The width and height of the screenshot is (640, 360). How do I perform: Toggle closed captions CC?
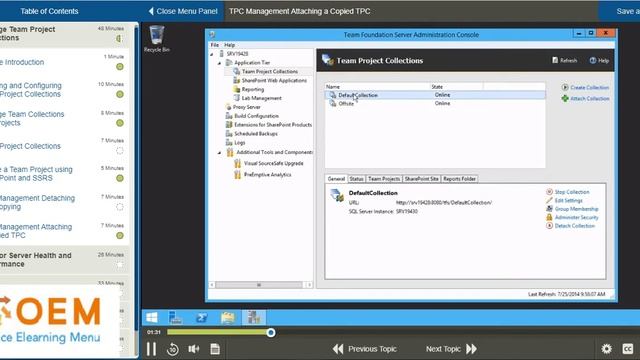628,349
